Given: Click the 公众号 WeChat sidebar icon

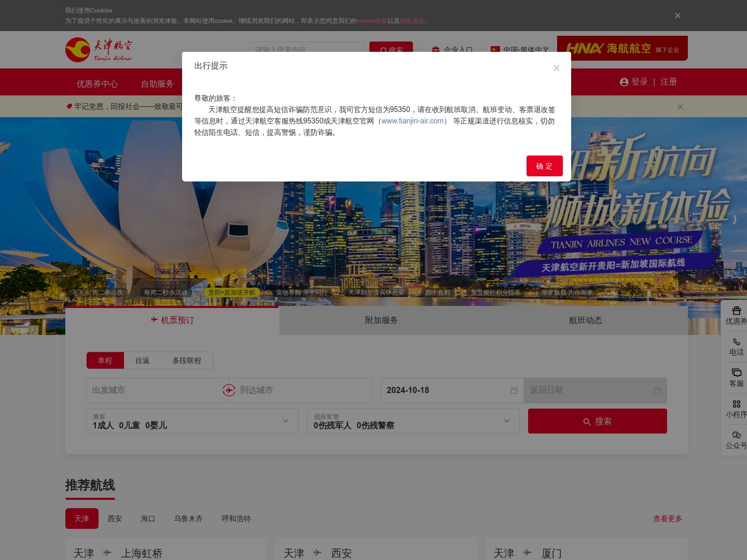Looking at the screenshot, I should 736,440.
